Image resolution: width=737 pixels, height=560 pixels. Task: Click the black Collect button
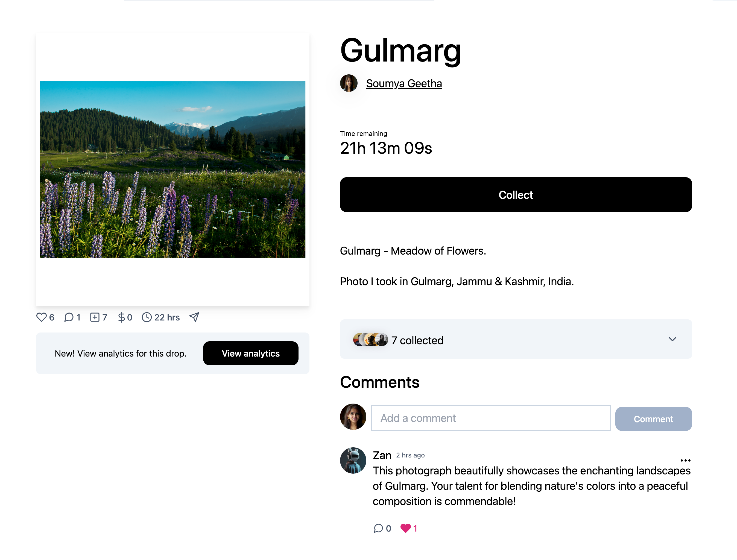click(516, 195)
